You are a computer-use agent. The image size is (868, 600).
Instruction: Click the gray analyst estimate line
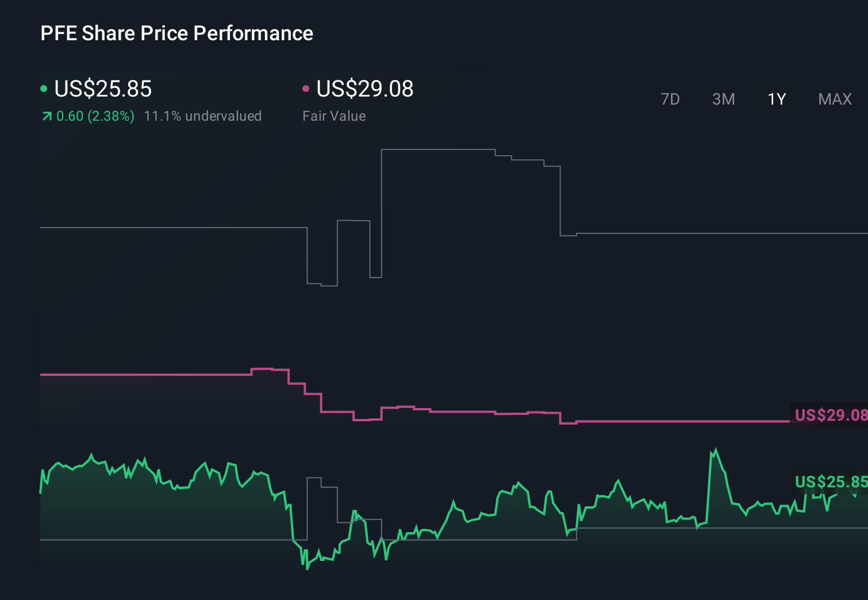pos(172,228)
